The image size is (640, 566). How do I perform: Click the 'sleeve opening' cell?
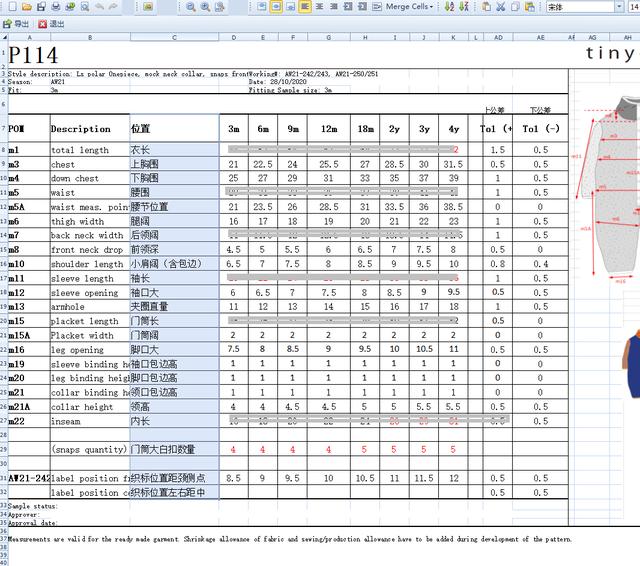tap(90, 293)
